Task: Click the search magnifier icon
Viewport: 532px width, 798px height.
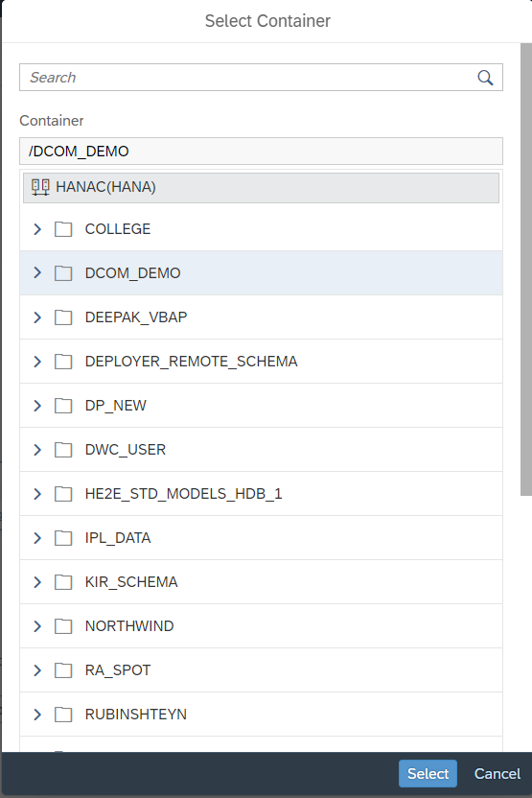Action: (x=485, y=78)
